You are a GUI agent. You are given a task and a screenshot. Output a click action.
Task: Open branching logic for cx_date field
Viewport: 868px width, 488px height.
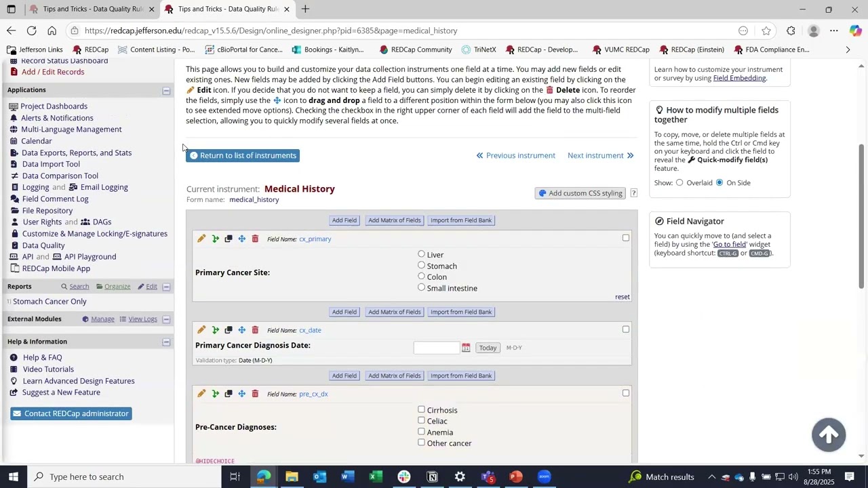click(215, 330)
